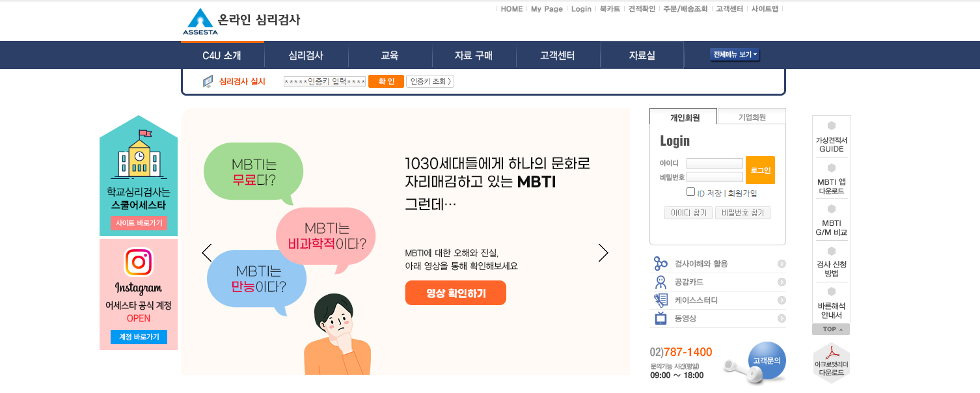Click the school building illustration

[x=139, y=154]
